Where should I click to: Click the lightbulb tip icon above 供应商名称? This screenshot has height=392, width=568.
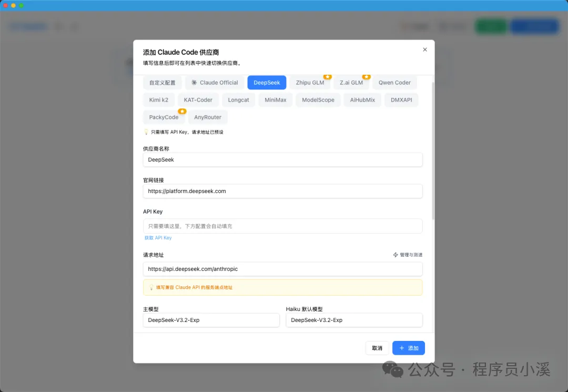(145, 132)
